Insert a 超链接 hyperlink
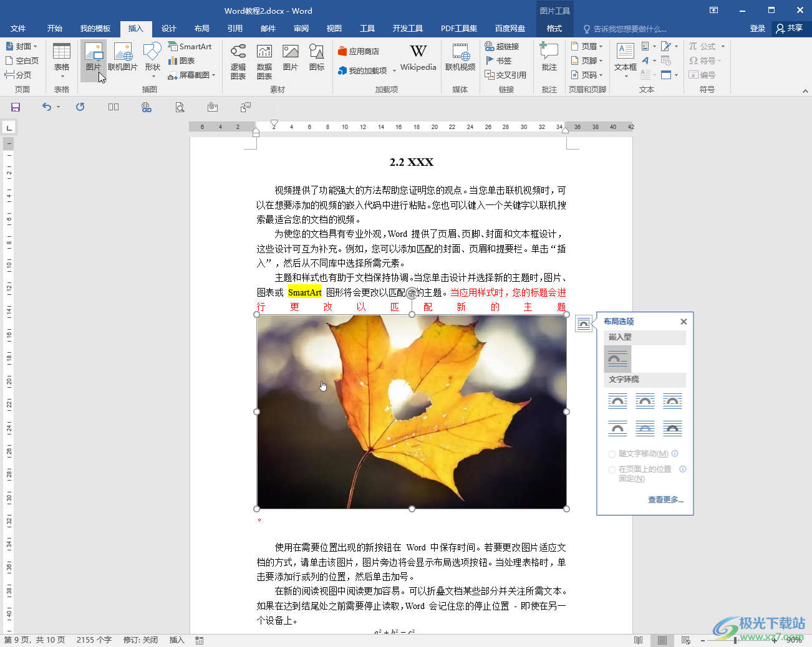The width and height of the screenshot is (812, 647). [502, 46]
